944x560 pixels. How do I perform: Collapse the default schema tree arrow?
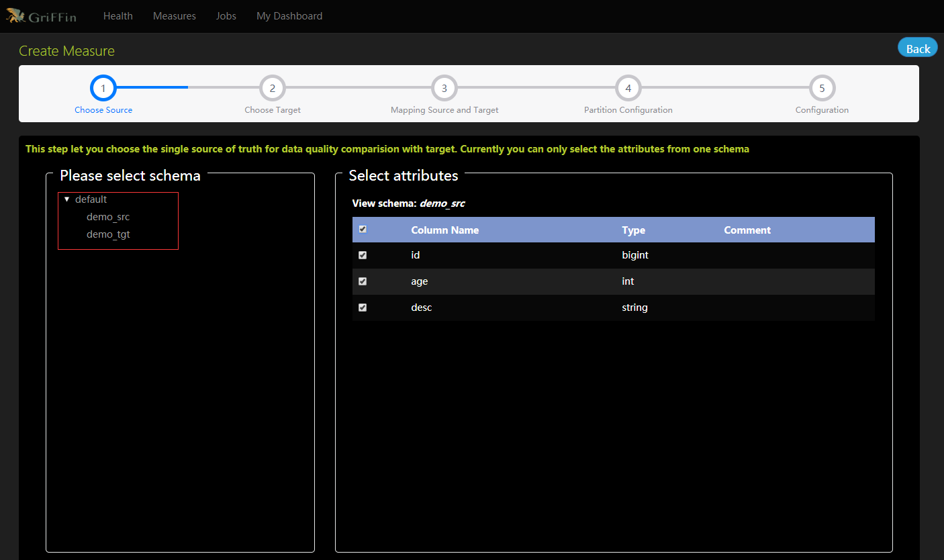(x=66, y=199)
